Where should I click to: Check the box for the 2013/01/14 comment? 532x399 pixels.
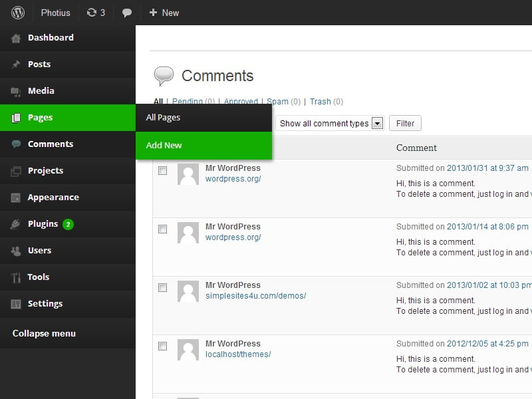click(x=162, y=229)
